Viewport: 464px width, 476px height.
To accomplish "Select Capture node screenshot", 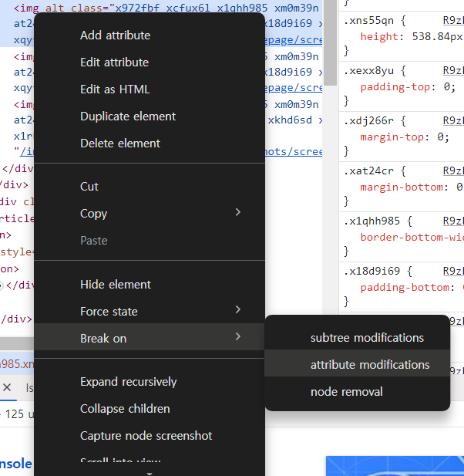I will (146, 436).
